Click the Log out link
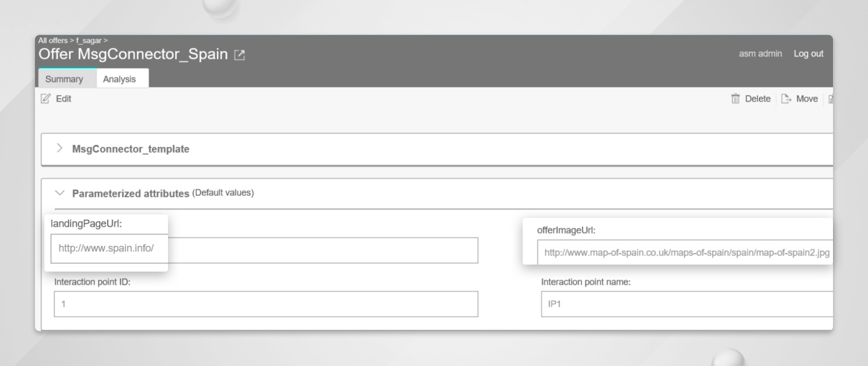The image size is (868, 366). point(808,53)
